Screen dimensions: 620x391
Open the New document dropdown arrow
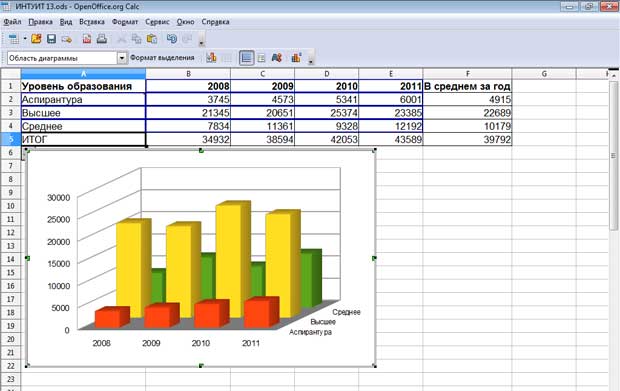25,39
